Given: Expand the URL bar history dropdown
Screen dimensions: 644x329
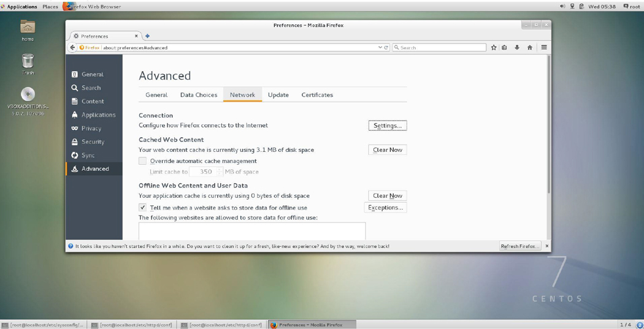Looking at the screenshot, I should click(x=380, y=48).
